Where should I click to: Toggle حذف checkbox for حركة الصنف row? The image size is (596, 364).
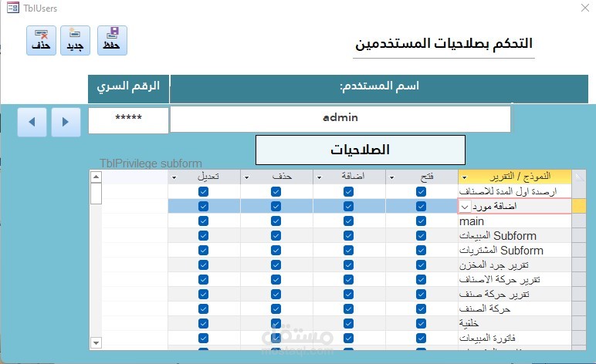(276, 308)
